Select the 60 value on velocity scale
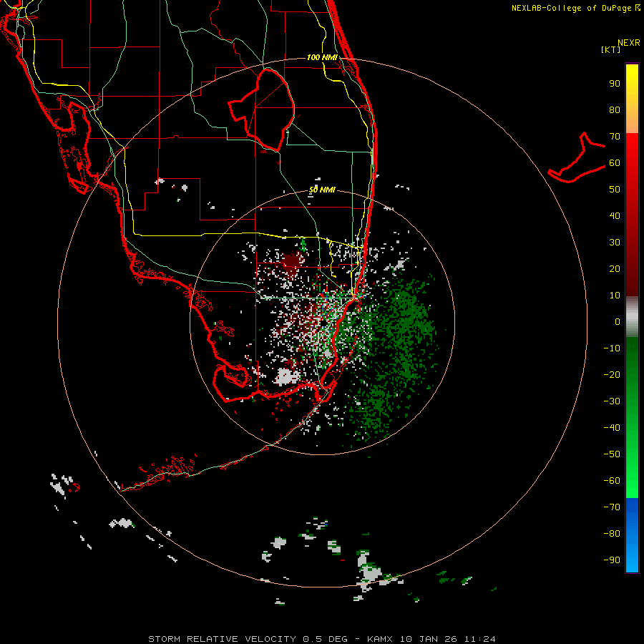Screen dimensions: 644x644 tap(615, 163)
